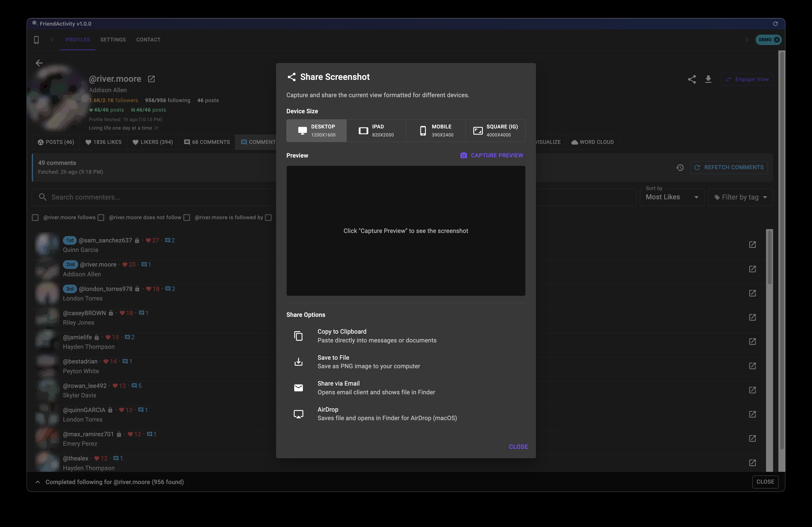812x527 pixels.
Task: Click the download icon beside the share icon
Action: click(x=708, y=79)
